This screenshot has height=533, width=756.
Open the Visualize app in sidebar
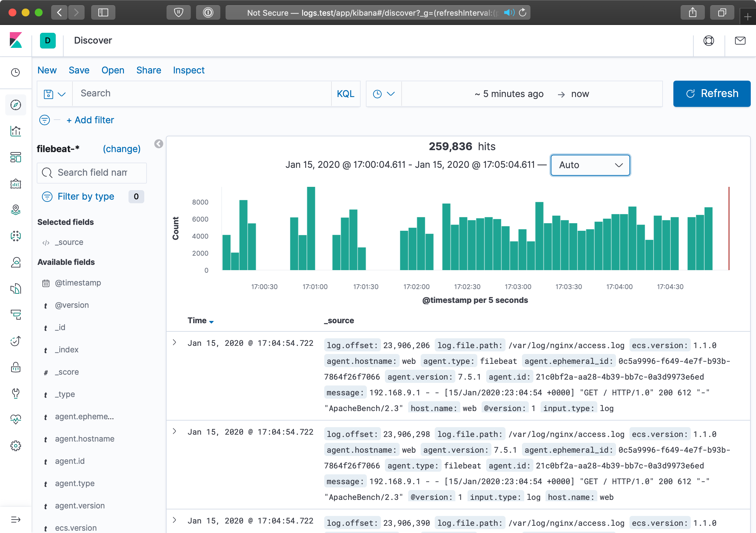pos(15,131)
